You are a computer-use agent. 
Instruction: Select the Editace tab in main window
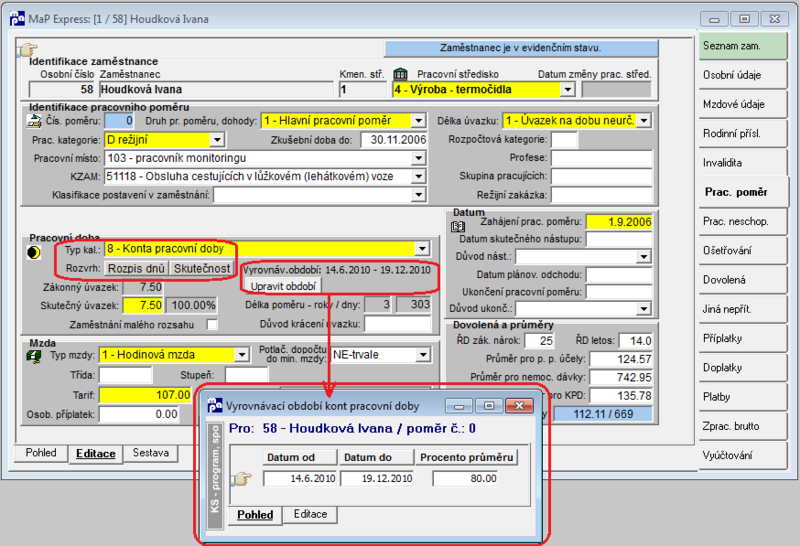[x=96, y=454]
